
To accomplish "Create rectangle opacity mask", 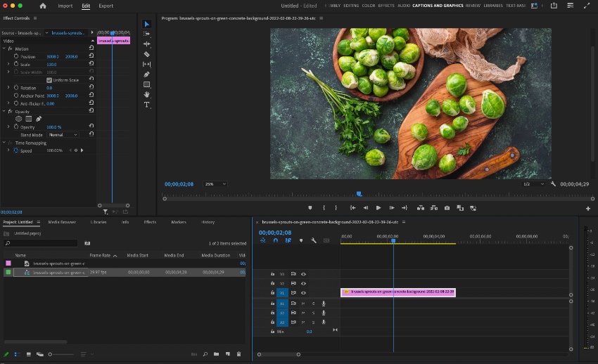I will coord(28,119).
